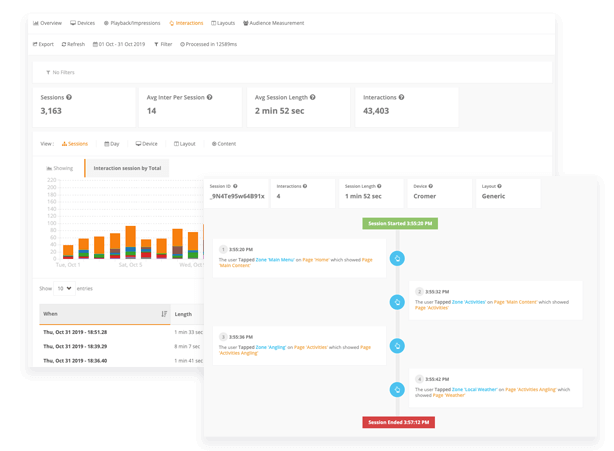Click the session Interactions help icon

click(305, 186)
